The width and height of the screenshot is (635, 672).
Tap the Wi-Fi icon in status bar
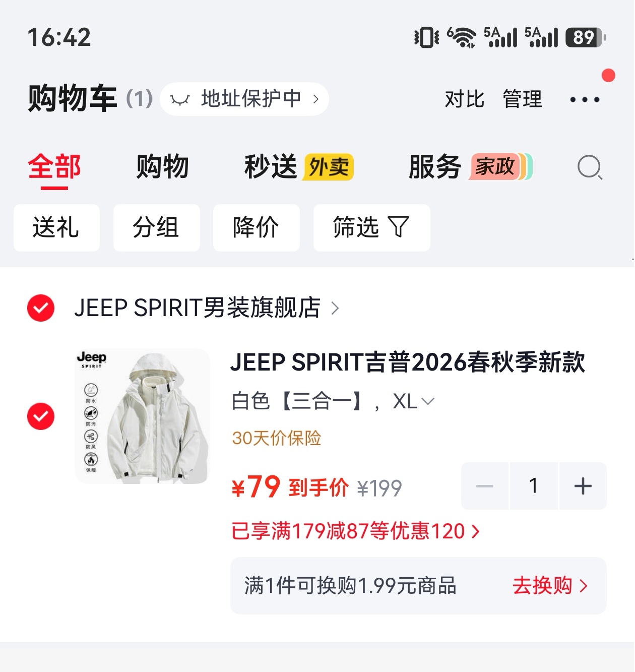(462, 37)
